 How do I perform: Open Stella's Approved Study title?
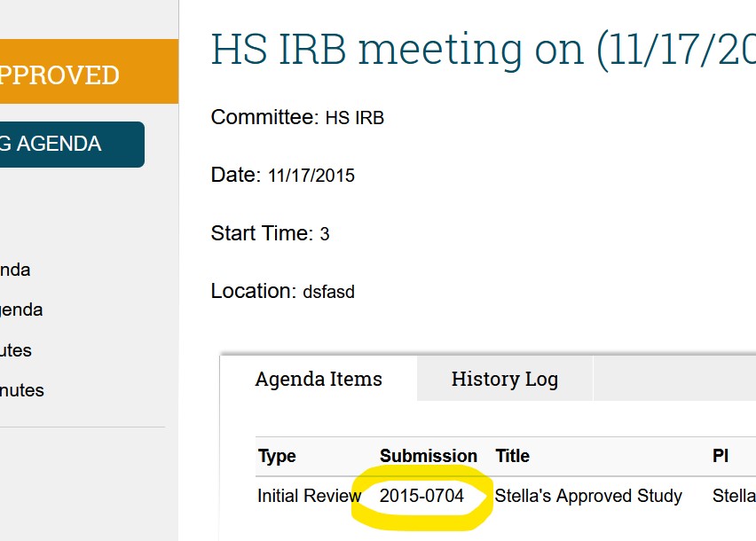[587, 496]
